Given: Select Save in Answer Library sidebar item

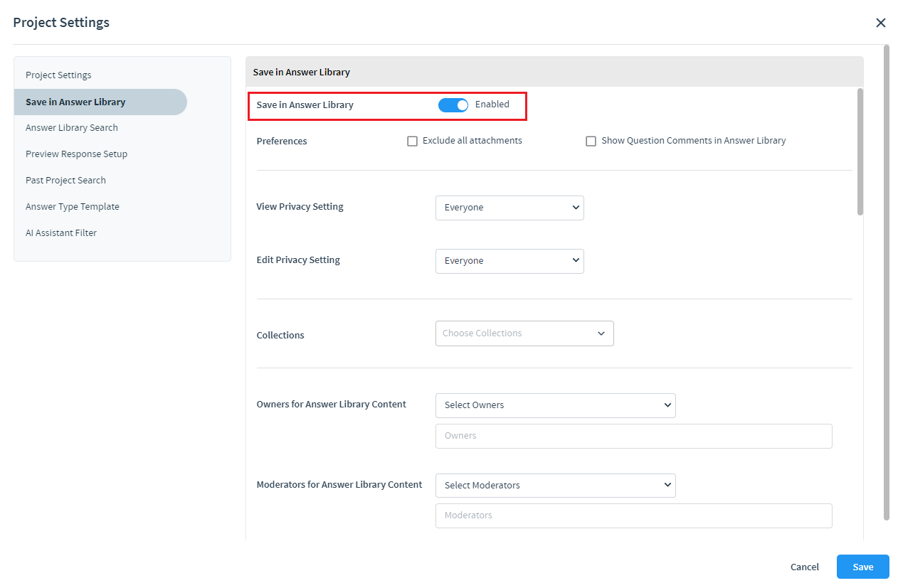Looking at the screenshot, I should click(x=100, y=102).
